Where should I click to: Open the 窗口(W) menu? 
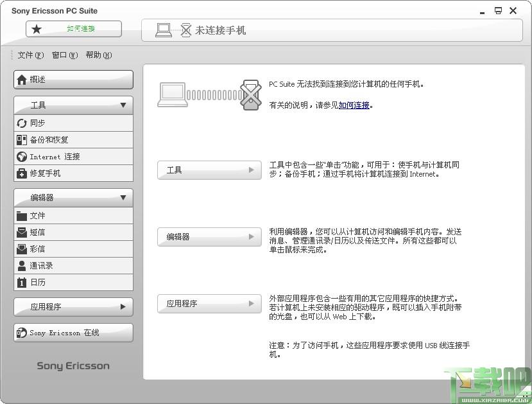click(x=65, y=55)
